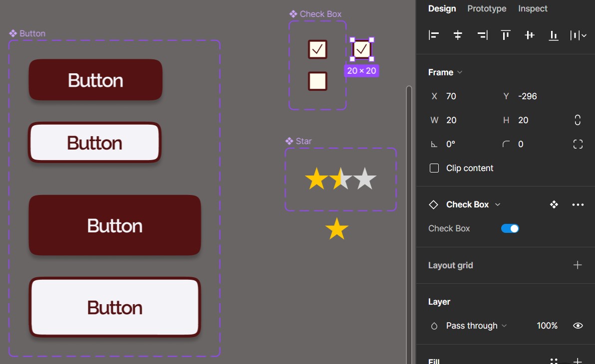The image size is (595, 364).
Task: Toggle constrain proportions link icon
Action: point(578,120)
